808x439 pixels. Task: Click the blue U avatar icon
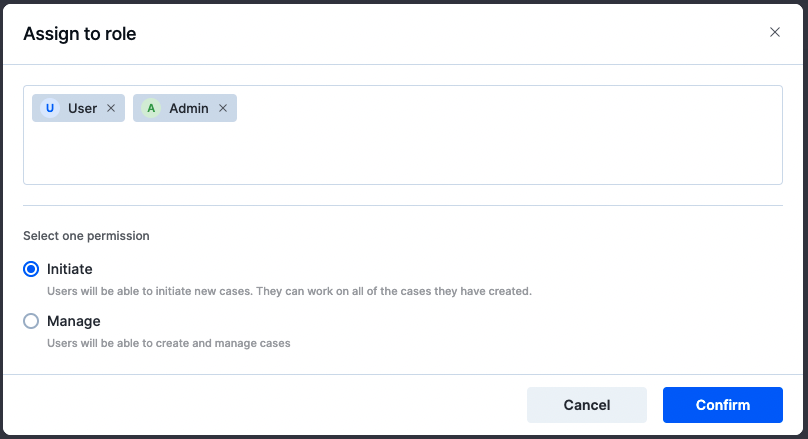pos(50,108)
